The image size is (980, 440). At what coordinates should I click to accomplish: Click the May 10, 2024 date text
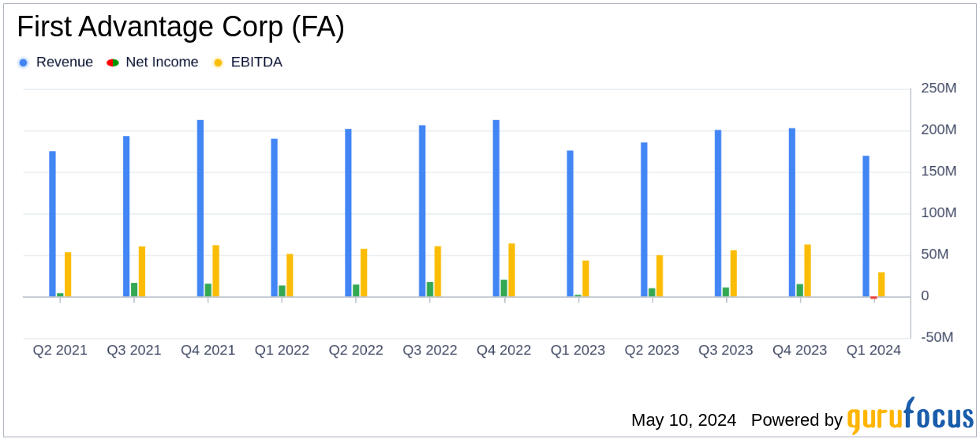coord(683,420)
